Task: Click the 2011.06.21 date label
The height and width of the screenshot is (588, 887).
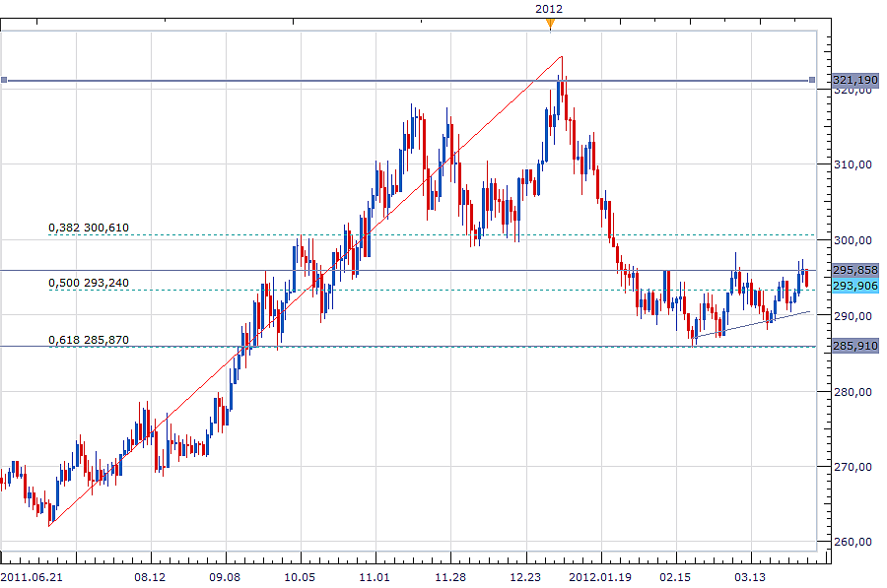Action: coord(31,576)
